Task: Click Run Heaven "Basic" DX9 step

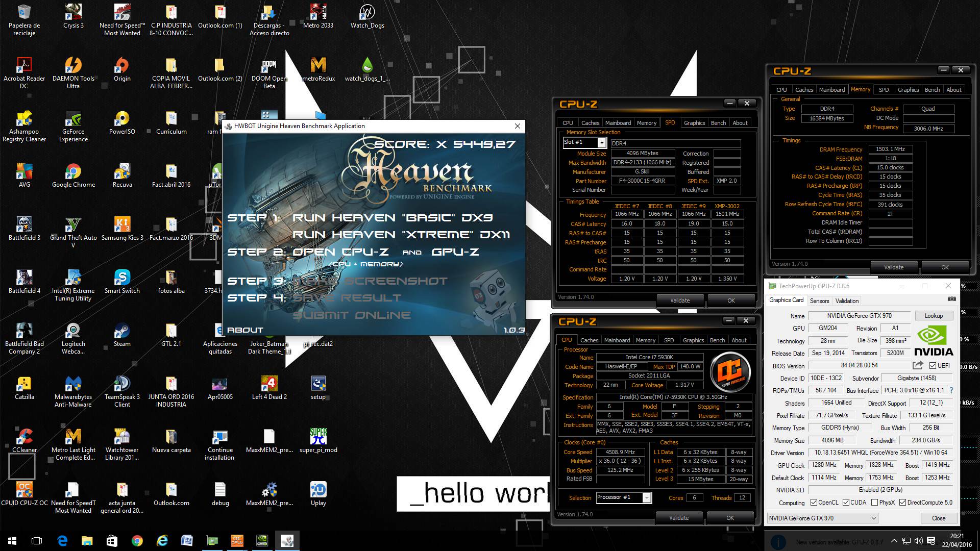Action: 392,218
